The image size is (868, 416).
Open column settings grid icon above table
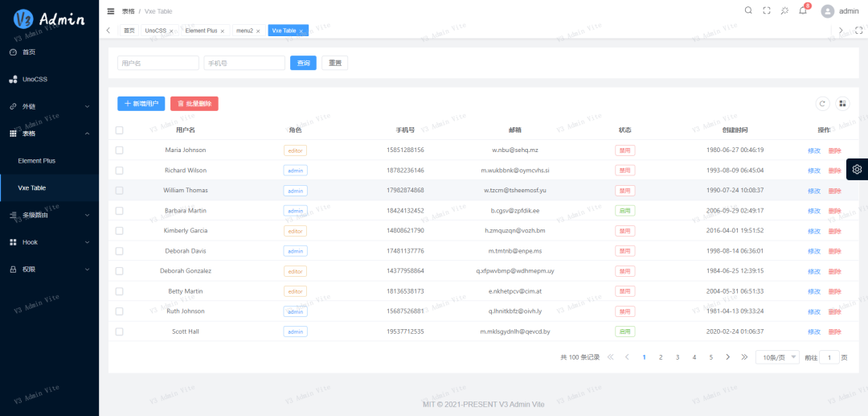pos(842,103)
